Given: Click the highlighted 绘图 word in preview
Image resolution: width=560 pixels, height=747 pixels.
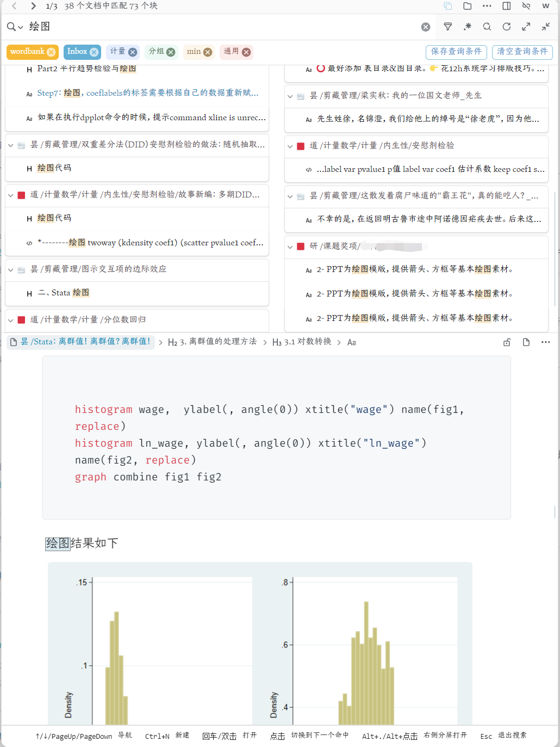Looking at the screenshot, I should (x=58, y=543).
